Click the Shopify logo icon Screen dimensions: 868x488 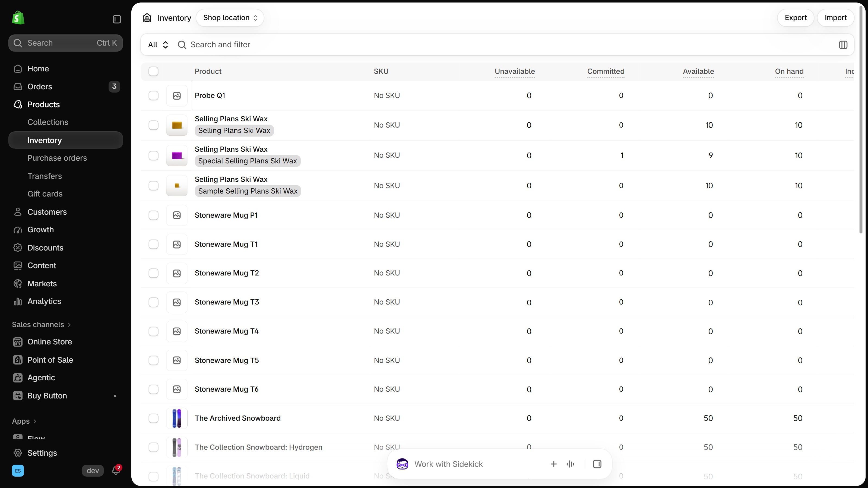coord(18,18)
